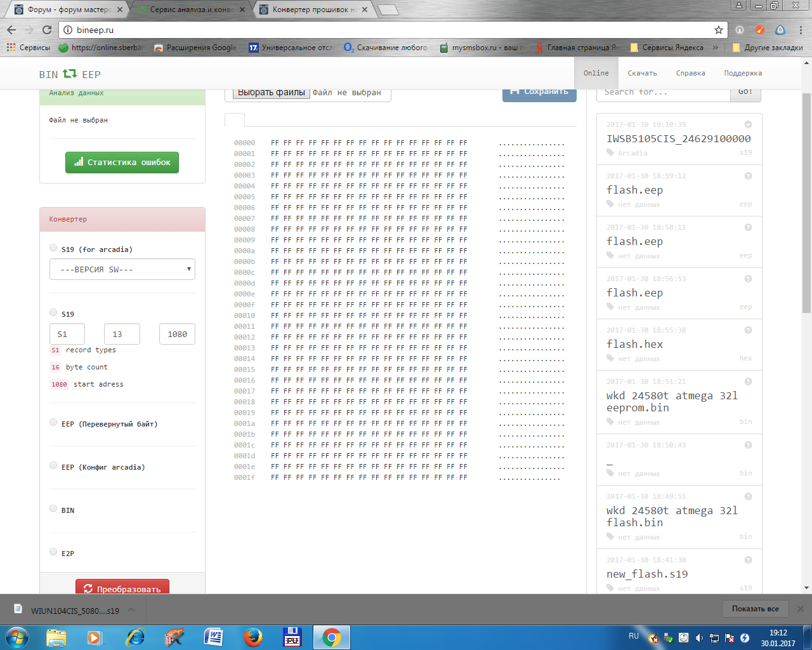This screenshot has height=650, width=812.
Task: Click the question icon on flash.hex entry
Action: [748, 330]
